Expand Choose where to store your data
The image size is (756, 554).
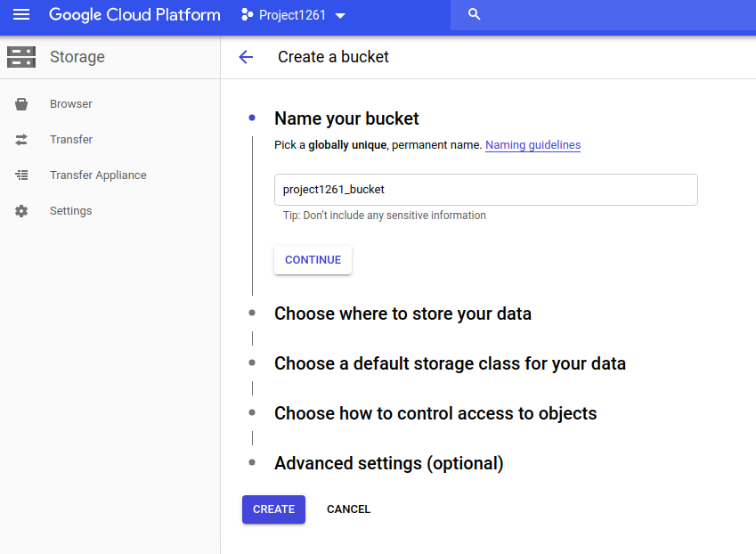pos(402,314)
